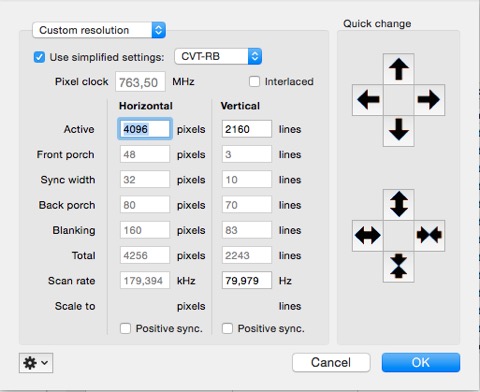Viewport: 480px width, 392px height.
Task: Click the horizontal shrink inward arrows
Action: pyautogui.click(x=429, y=236)
